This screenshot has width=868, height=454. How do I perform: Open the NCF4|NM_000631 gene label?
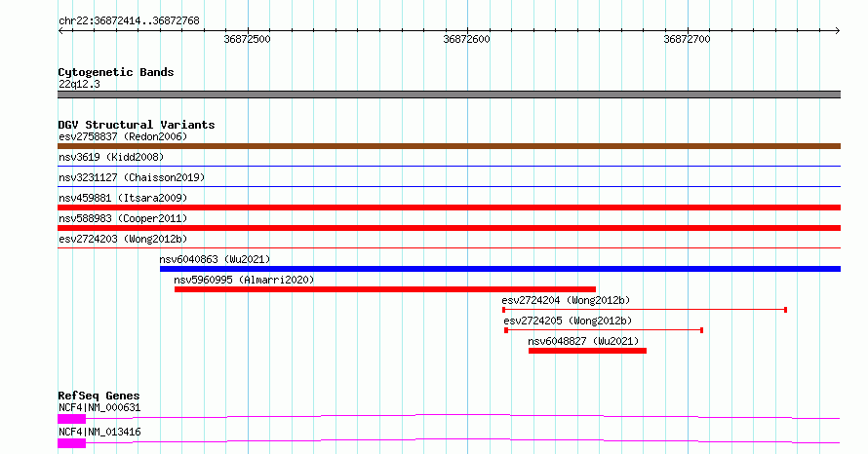click(99, 407)
